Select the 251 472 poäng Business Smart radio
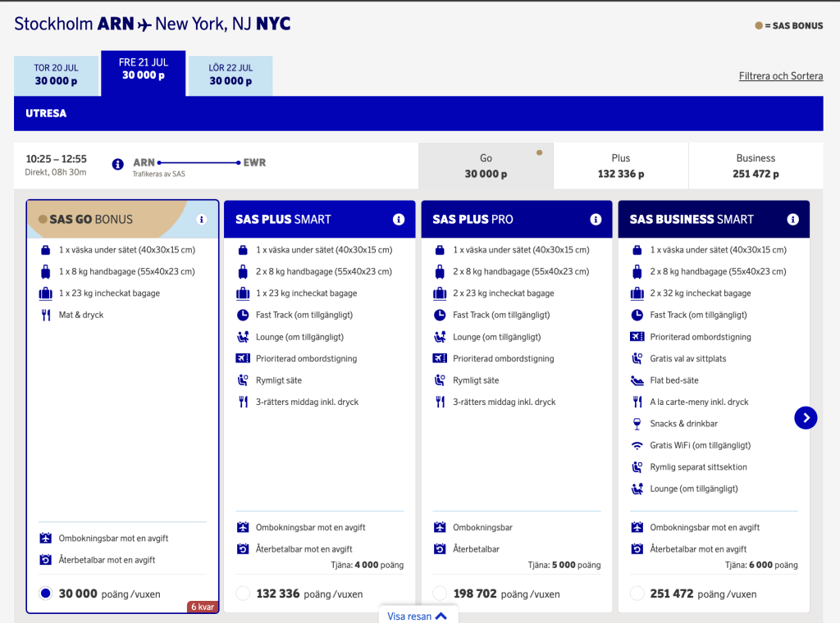This screenshot has width=840, height=623. pos(637,593)
